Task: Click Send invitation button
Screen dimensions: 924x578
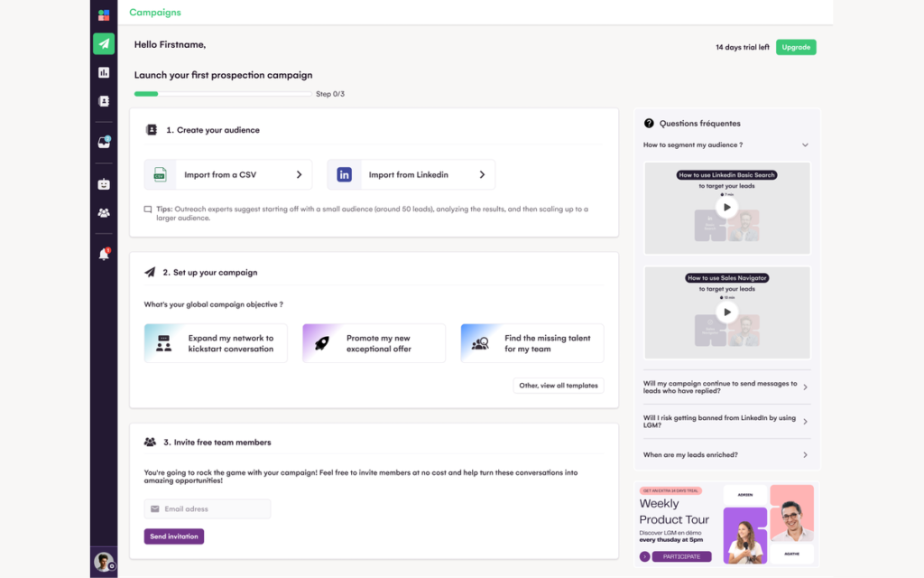Action: coord(174,536)
